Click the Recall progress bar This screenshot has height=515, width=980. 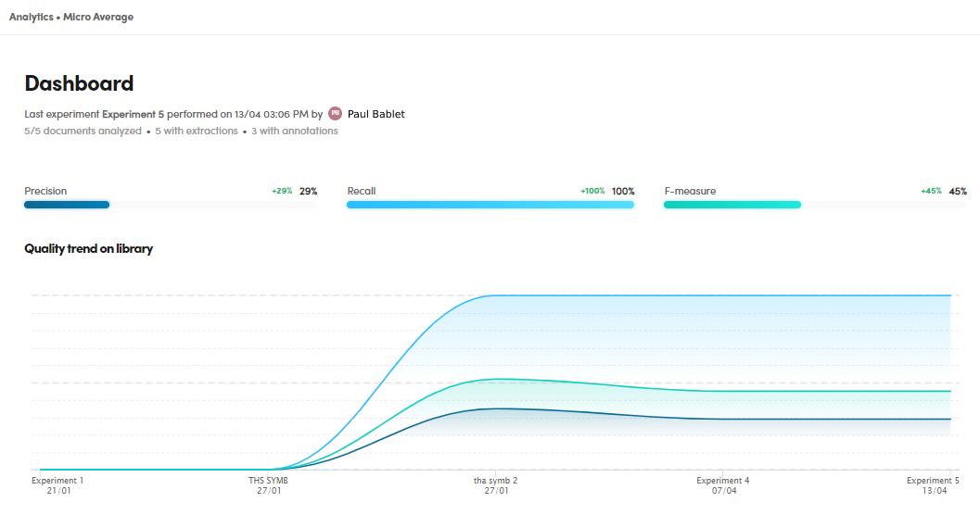[x=490, y=205]
